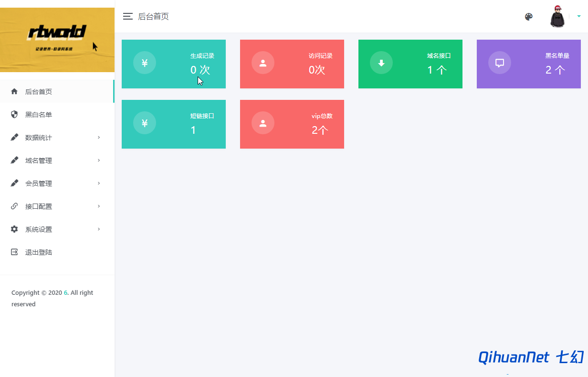The width and height of the screenshot is (588, 377).
Task: Click the download arrow icon on 域名接口 card
Action: [x=381, y=63]
